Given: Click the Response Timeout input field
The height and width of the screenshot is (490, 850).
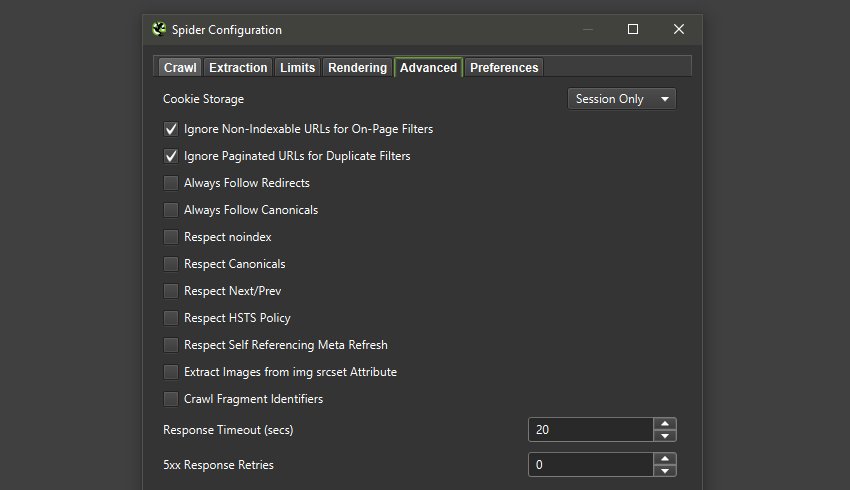Looking at the screenshot, I should pos(590,430).
